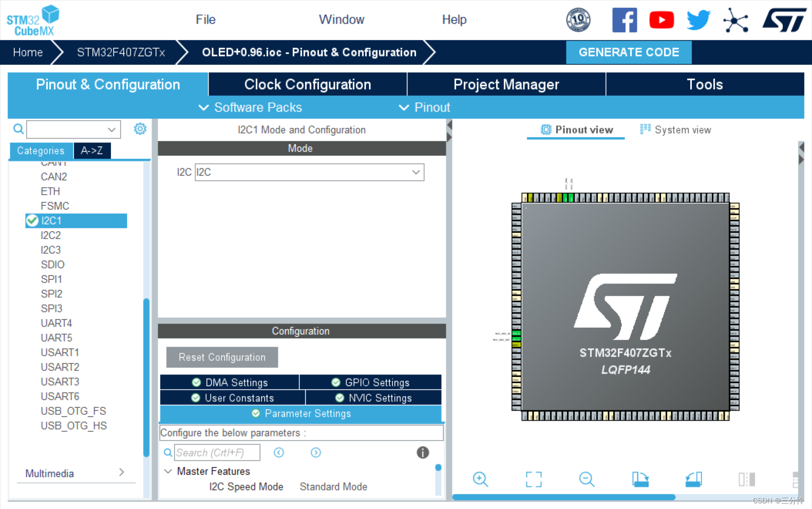Select USB_OTG_FS in the peripheral list
Image resolution: width=812 pixels, height=509 pixels.
(x=73, y=411)
